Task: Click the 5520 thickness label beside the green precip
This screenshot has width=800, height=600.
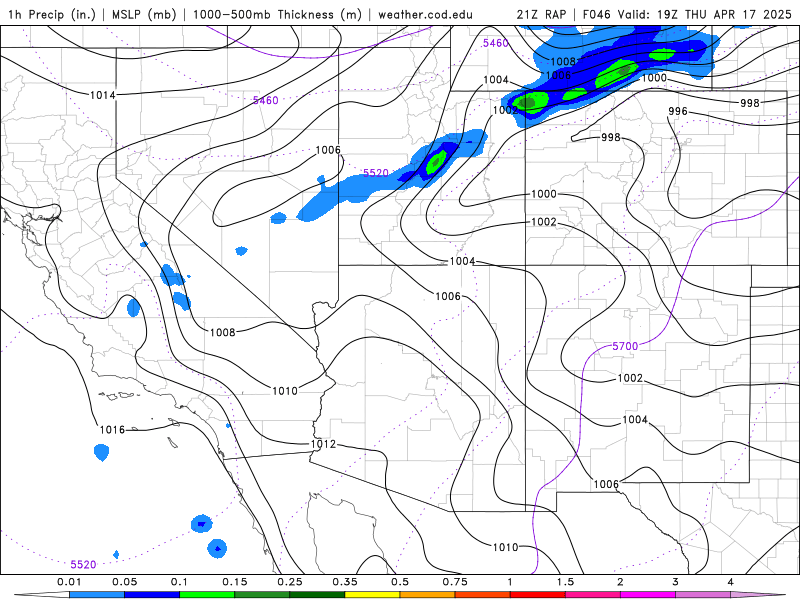Action: coord(376,173)
